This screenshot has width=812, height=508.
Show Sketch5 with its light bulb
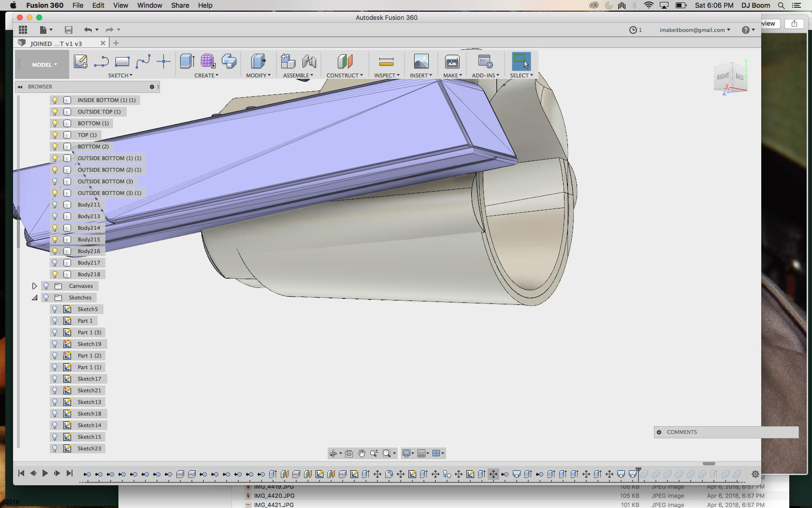coord(55,309)
